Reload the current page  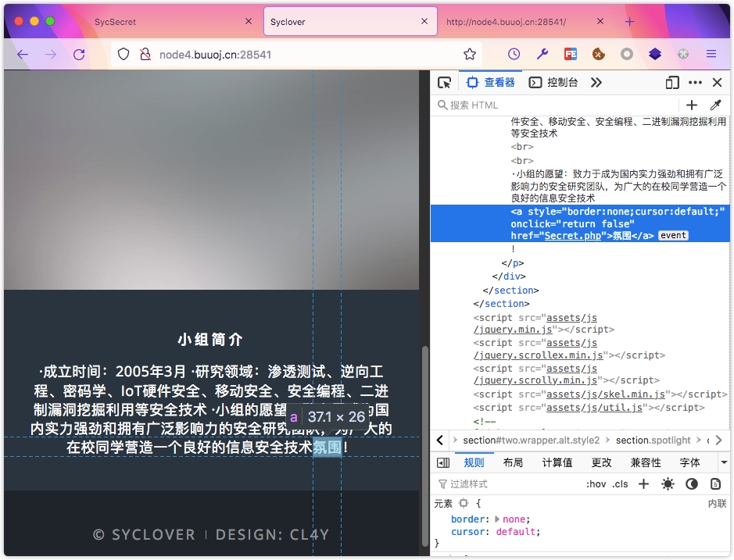click(79, 55)
